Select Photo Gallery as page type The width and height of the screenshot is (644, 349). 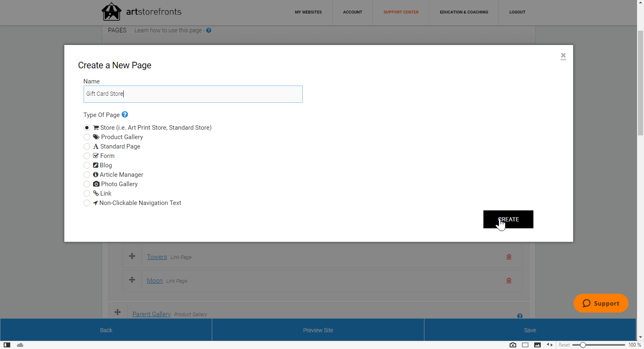(x=87, y=184)
